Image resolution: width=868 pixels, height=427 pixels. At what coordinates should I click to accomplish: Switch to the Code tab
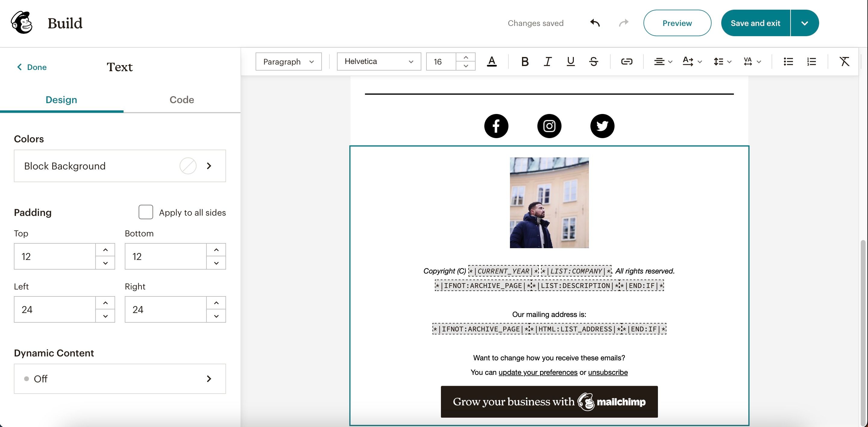[x=181, y=100]
